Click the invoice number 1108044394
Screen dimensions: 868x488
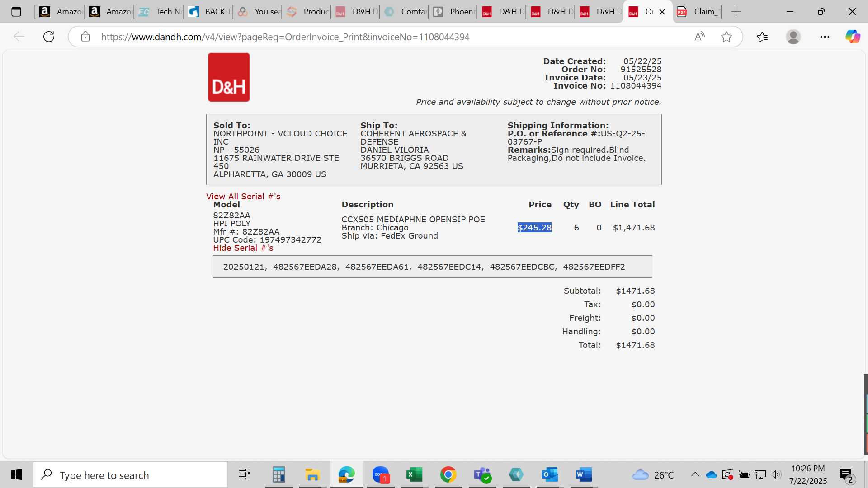point(636,86)
